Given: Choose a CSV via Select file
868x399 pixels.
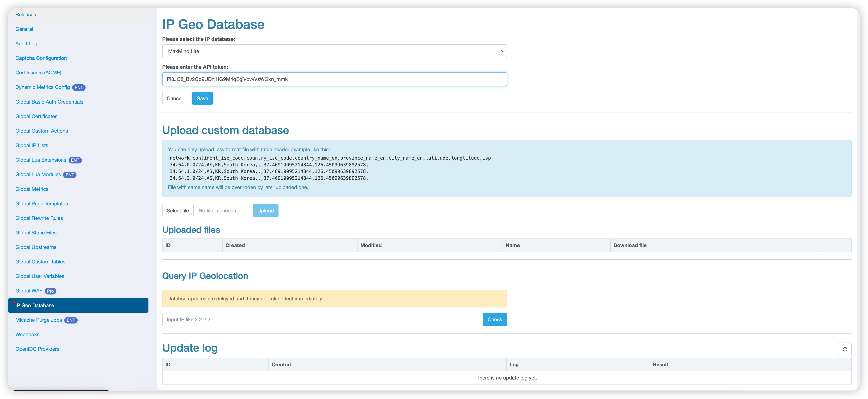Looking at the screenshot, I should click(x=178, y=210).
